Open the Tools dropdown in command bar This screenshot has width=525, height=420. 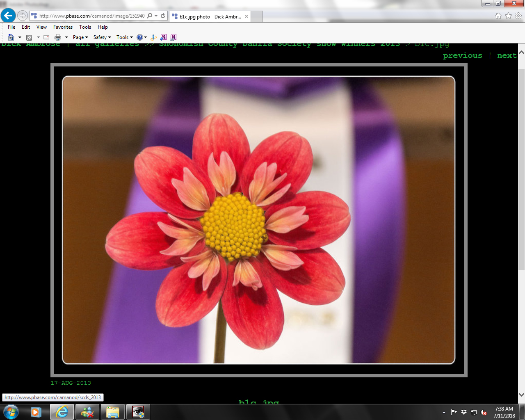tap(124, 37)
